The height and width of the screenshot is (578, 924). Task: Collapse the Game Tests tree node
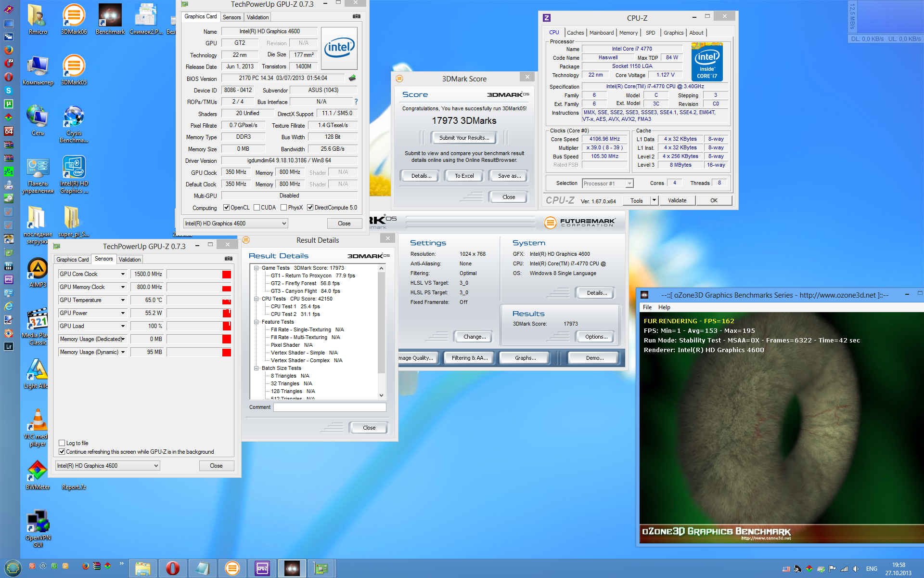[257, 268]
